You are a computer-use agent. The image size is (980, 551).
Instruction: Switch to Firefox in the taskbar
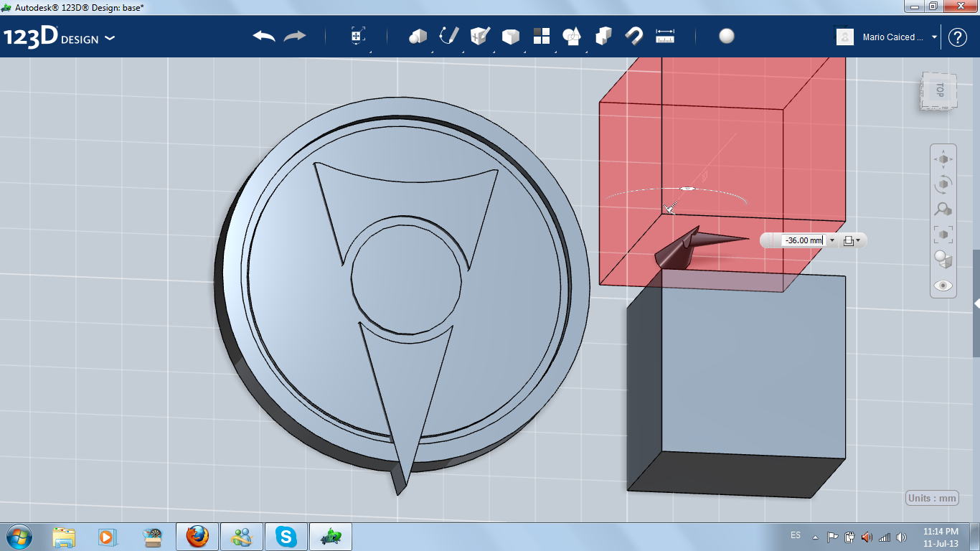click(x=197, y=537)
